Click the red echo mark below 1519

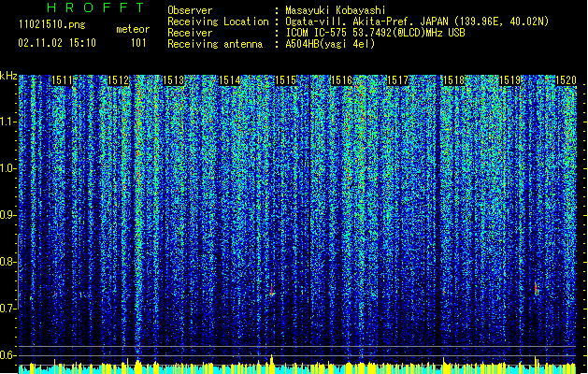click(x=536, y=288)
